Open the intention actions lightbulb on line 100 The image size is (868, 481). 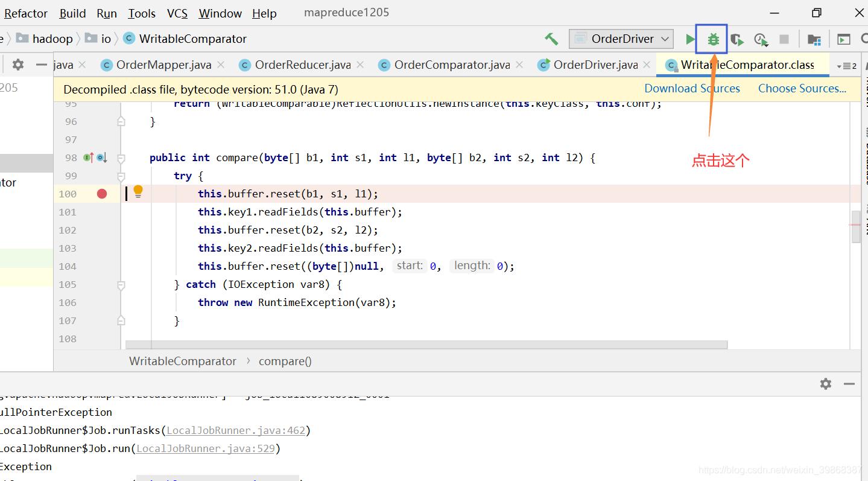[x=138, y=191]
